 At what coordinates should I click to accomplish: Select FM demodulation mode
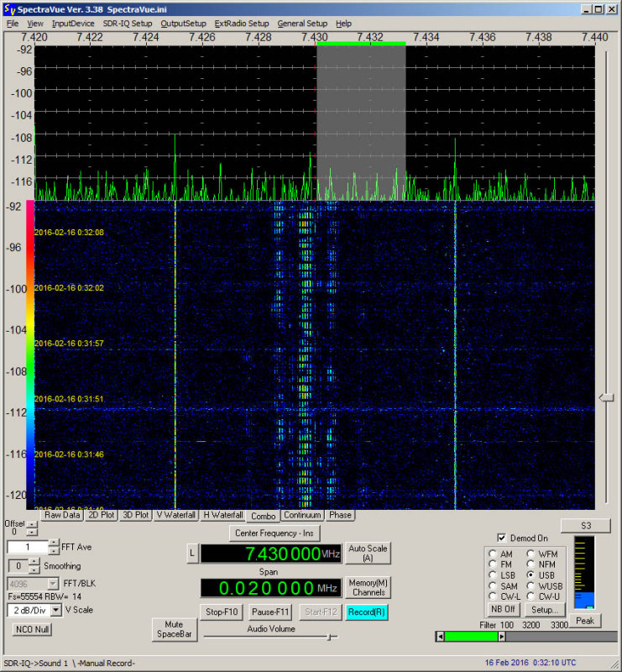(x=492, y=564)
